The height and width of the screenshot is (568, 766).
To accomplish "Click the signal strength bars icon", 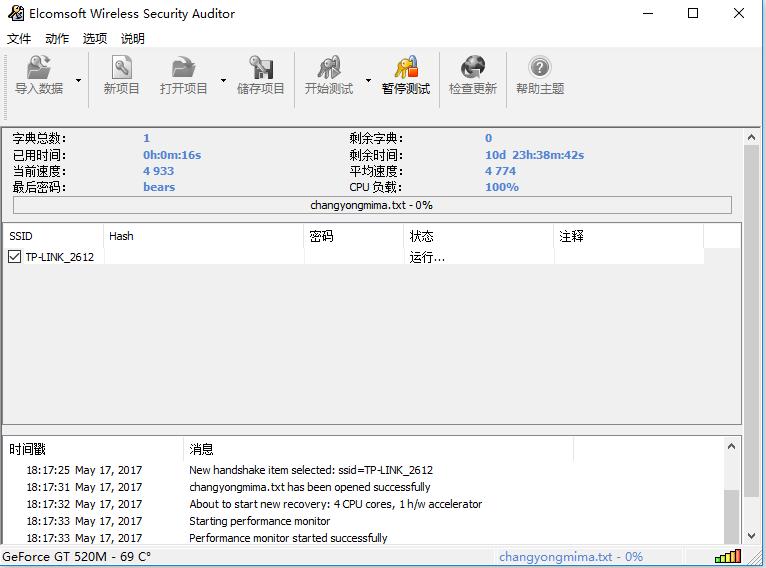I will pos(728,556).
